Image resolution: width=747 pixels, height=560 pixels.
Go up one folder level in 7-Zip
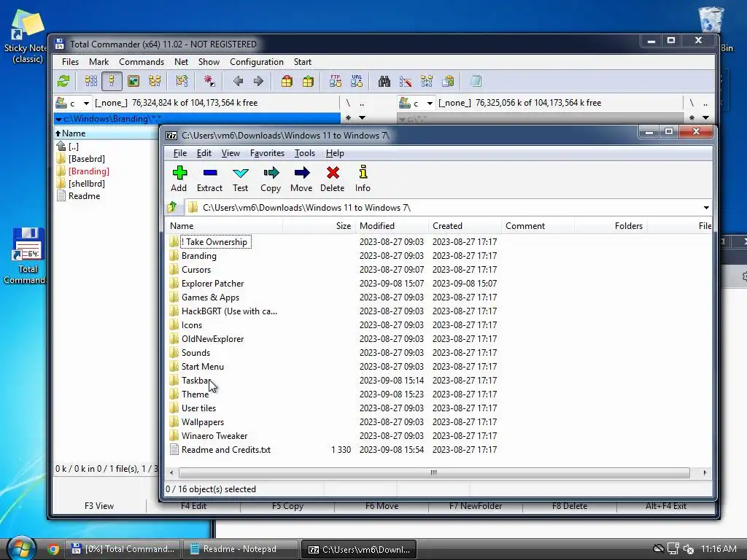[172, 207]
